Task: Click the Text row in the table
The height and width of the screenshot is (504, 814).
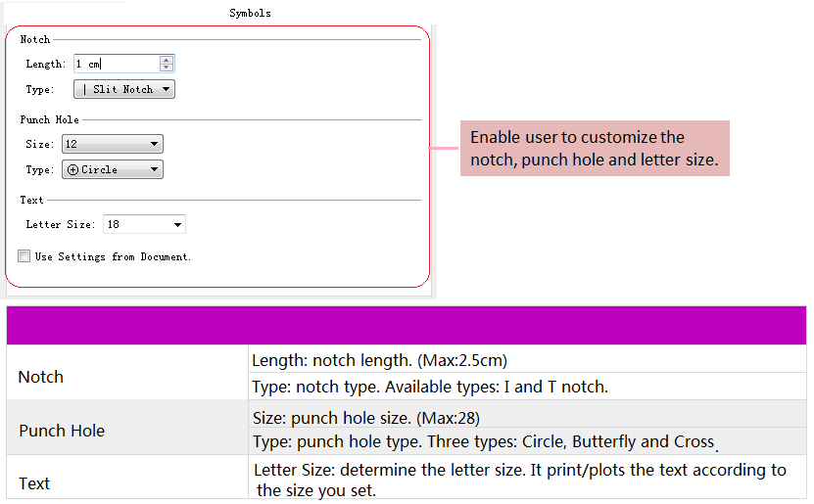Action: tap(34, 483)
